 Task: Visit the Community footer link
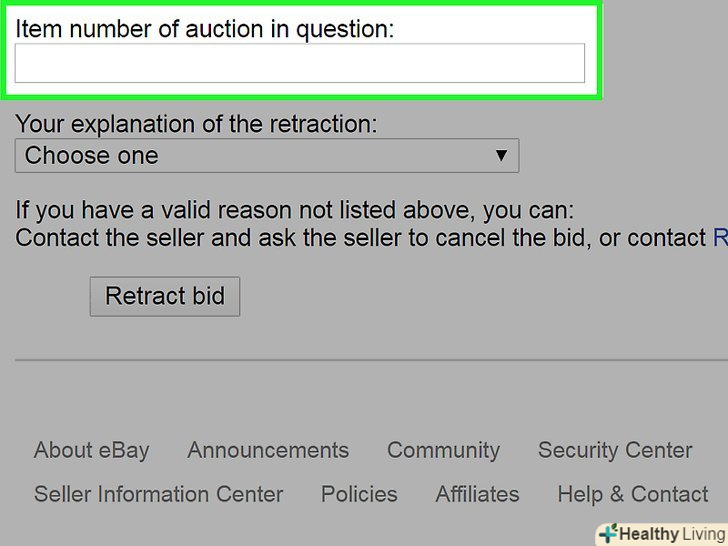point(443,450)
